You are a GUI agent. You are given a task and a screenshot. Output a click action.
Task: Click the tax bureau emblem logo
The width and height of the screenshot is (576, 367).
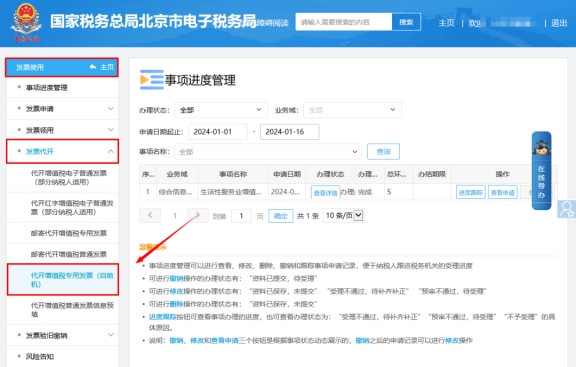click(25, 21)
